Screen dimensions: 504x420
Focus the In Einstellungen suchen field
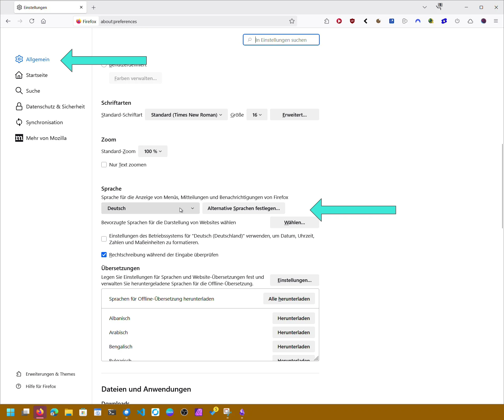coord(281,40)
